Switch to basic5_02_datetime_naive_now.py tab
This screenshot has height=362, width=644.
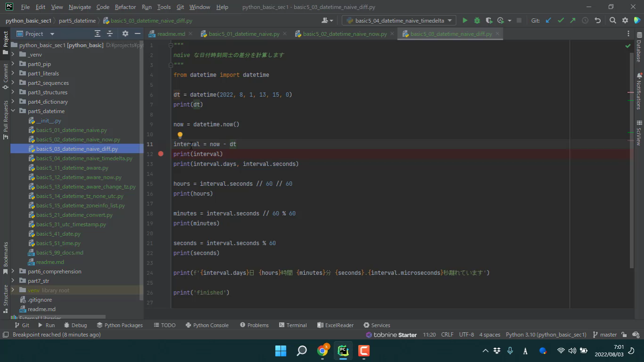[x=344, y=34]
